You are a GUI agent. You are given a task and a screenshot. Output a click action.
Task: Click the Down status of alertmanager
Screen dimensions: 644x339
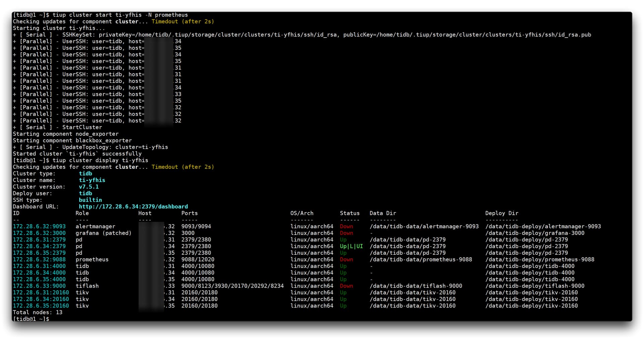point(346,226)
